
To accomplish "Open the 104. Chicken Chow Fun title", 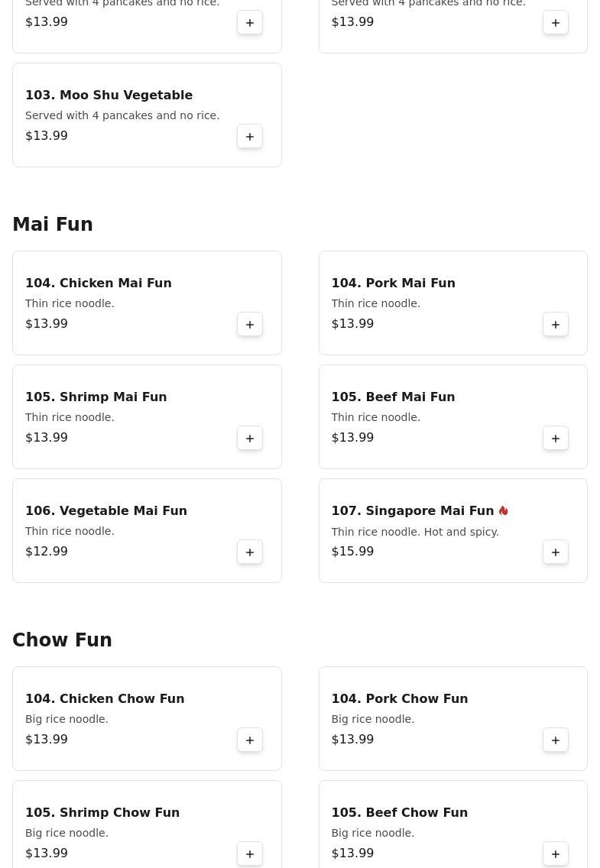I will [x=105, y=698].
